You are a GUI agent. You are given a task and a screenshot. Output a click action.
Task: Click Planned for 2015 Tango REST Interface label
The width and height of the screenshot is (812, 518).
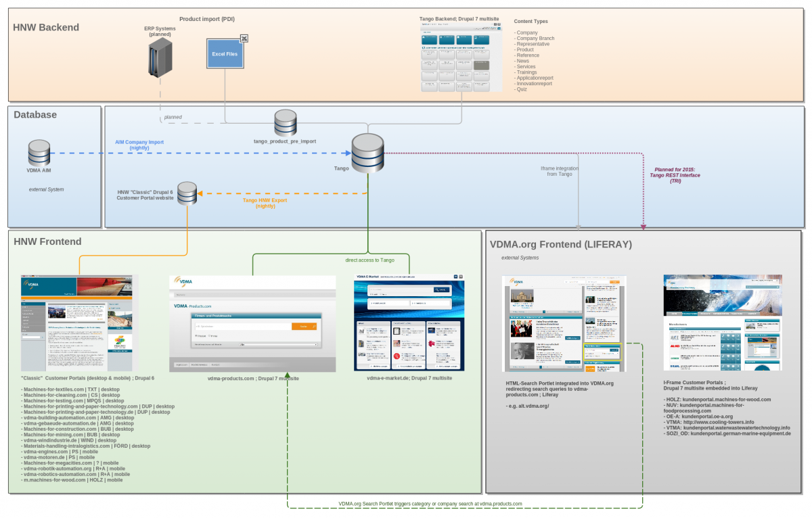coord(675,175)
